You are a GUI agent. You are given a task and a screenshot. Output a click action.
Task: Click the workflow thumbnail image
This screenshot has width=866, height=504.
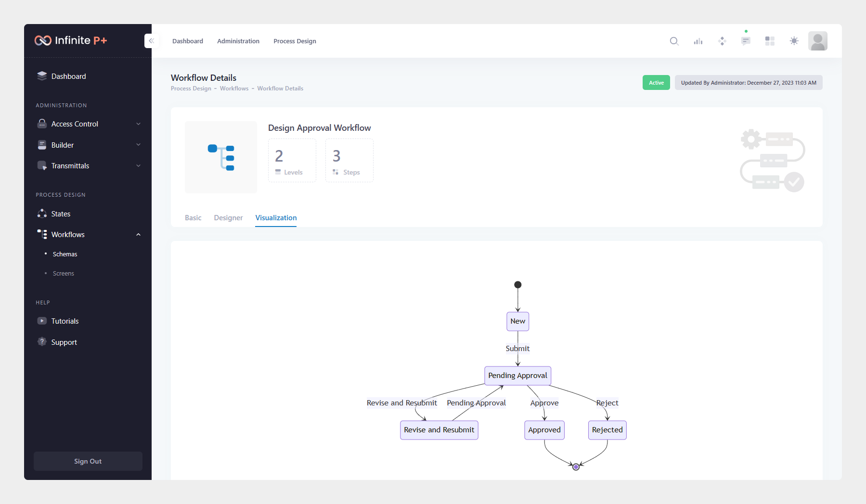click(x=221, y=157)
